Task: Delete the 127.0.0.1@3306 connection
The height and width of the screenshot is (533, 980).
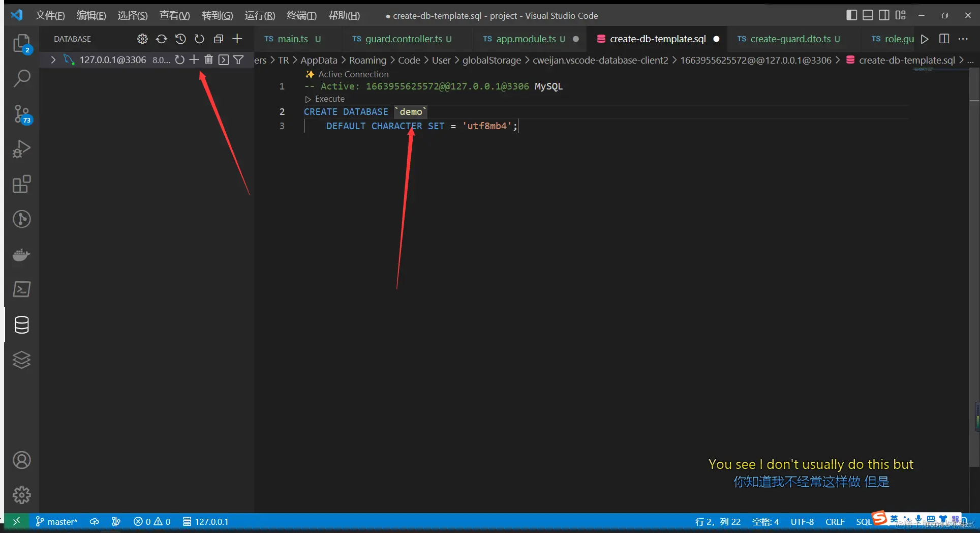Action: [208, 60]
